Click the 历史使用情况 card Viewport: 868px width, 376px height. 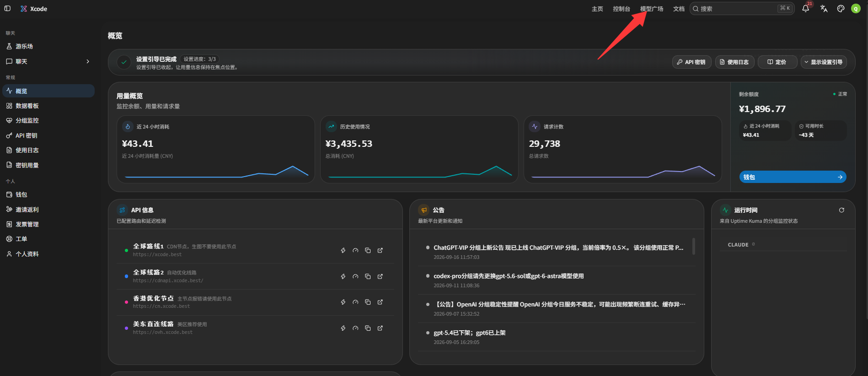[419, 149]
